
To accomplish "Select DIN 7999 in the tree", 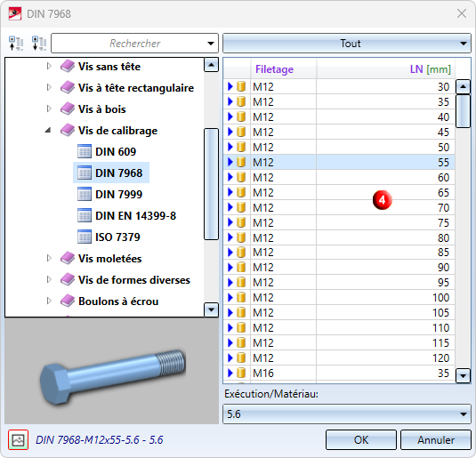I will click(x=118, y=194).
